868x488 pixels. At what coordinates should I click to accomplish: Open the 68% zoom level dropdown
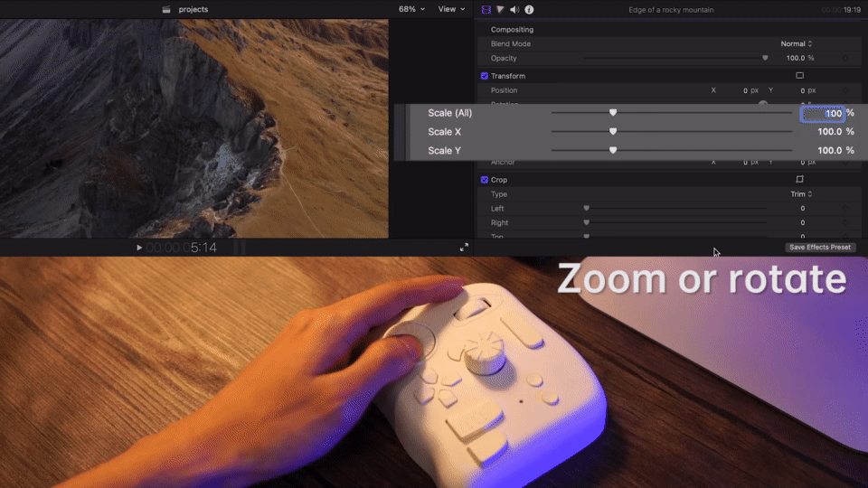pos(412,9)
